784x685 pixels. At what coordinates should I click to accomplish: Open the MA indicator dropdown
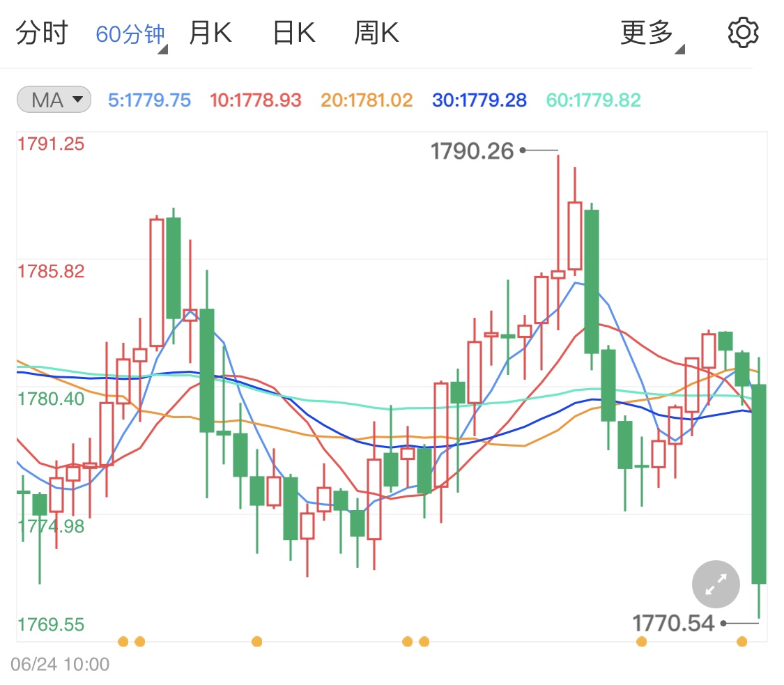pyautogui.click(x=54, y=100)
